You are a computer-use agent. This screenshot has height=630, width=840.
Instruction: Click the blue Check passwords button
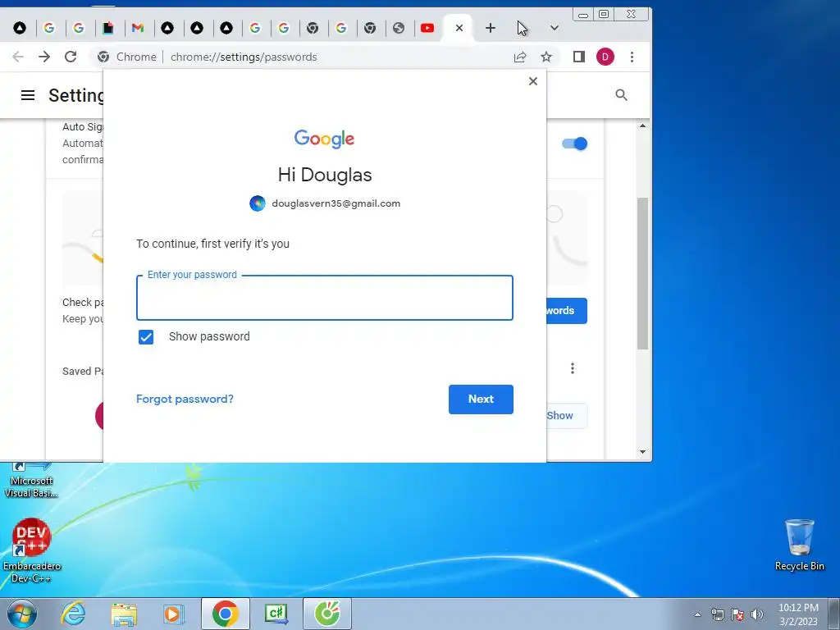coord(566,311)
